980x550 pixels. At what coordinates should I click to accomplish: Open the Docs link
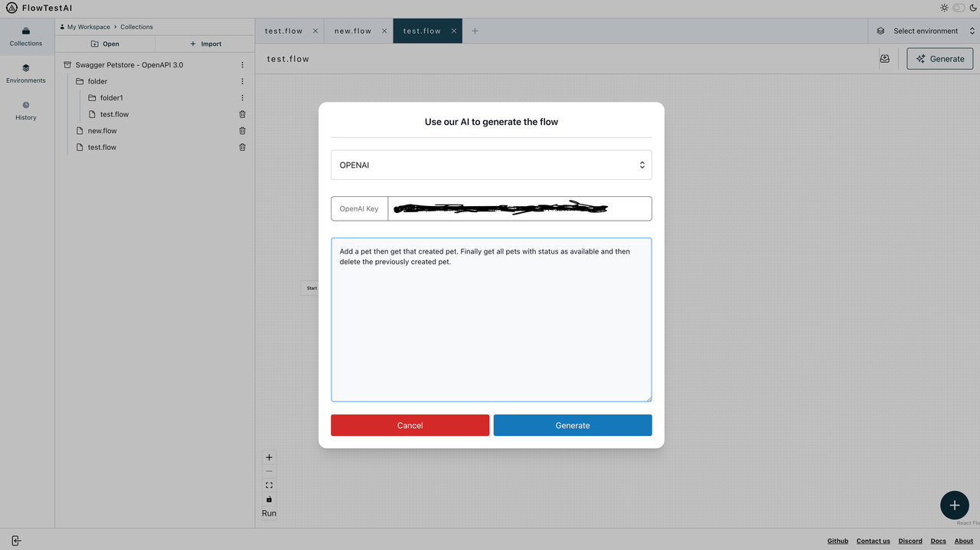938,541
